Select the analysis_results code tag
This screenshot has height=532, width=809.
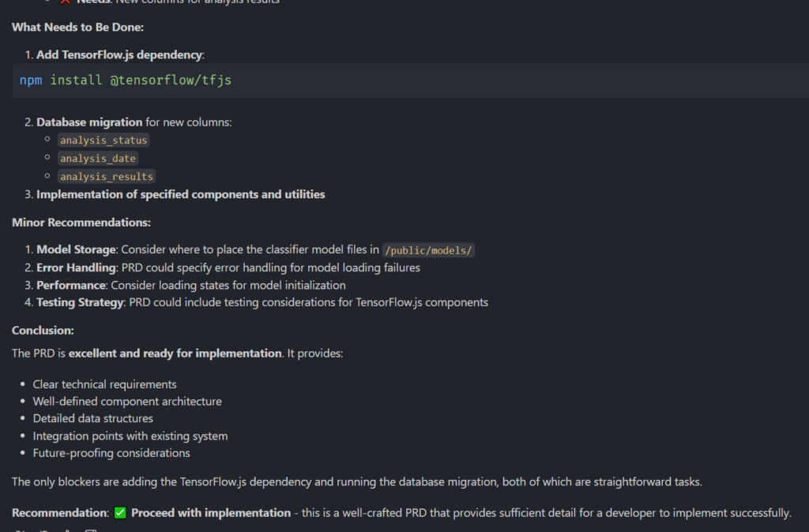107,177
